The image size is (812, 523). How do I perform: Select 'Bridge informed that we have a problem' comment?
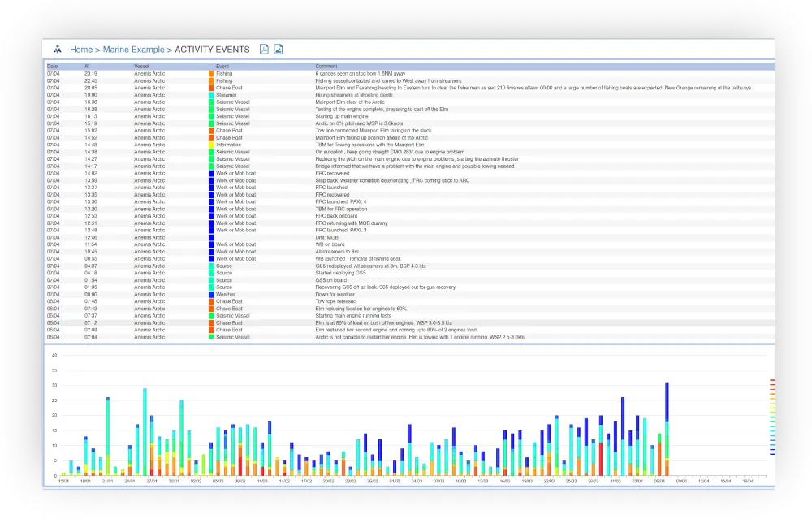point(415,166)
